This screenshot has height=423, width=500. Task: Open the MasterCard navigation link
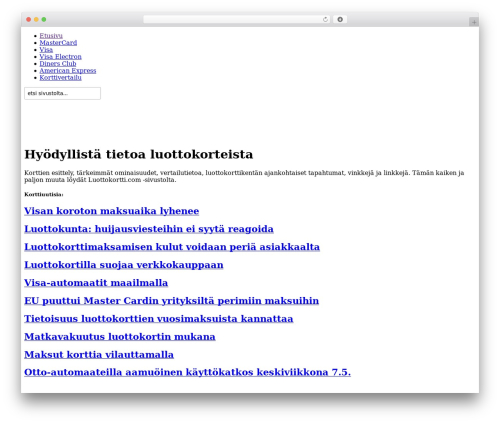pos(58,43)
